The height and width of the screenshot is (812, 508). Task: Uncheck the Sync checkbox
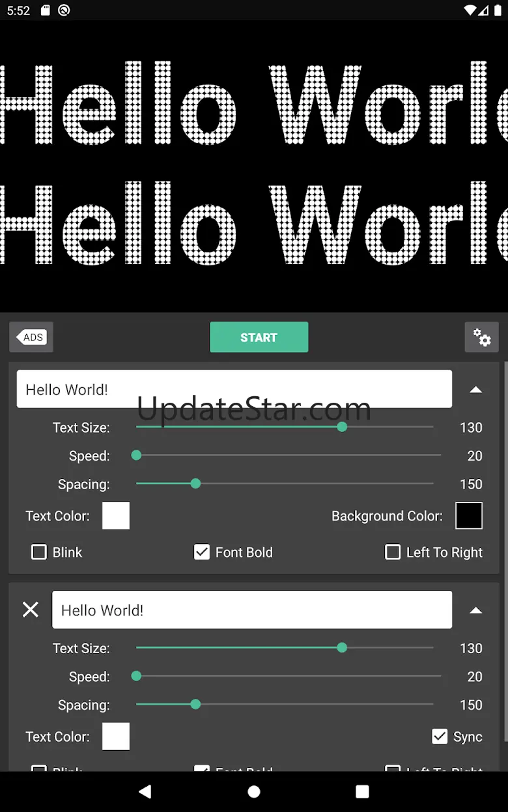pos(440,737)
